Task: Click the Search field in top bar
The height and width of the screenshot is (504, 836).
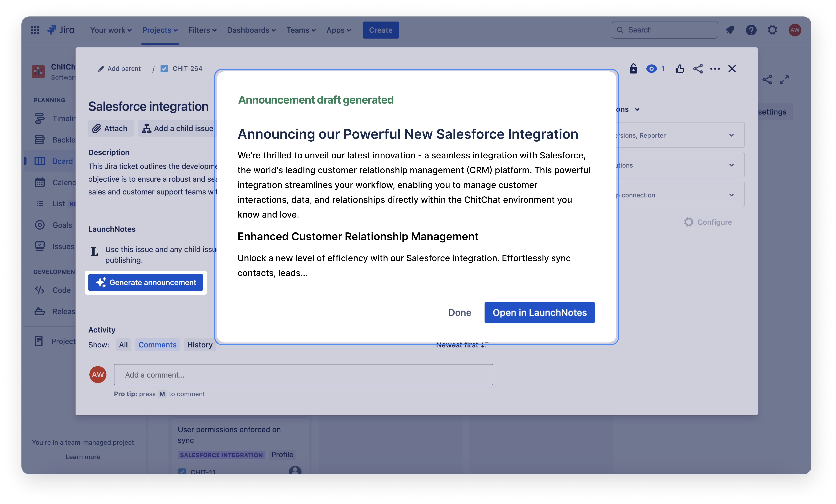Action: (x=665, y=30)
